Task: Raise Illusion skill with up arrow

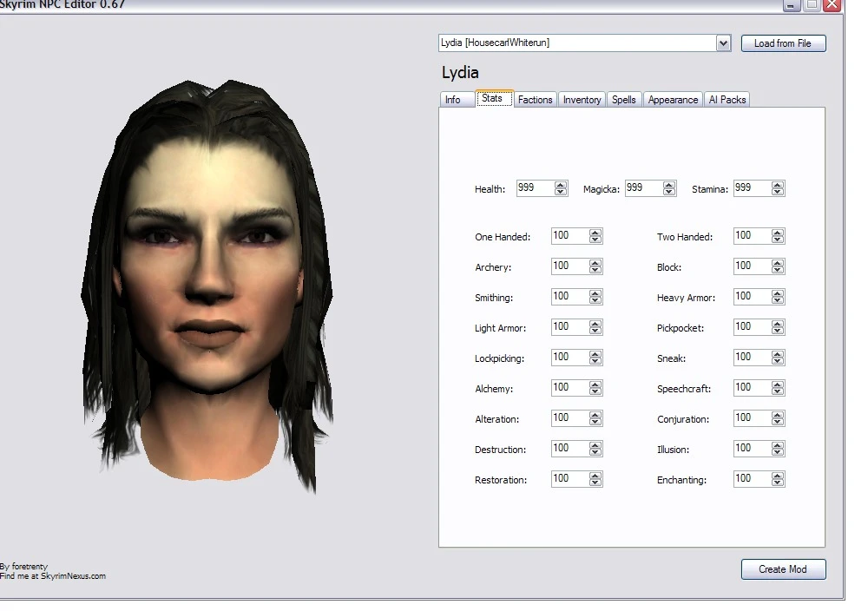Action: (777, 445)
